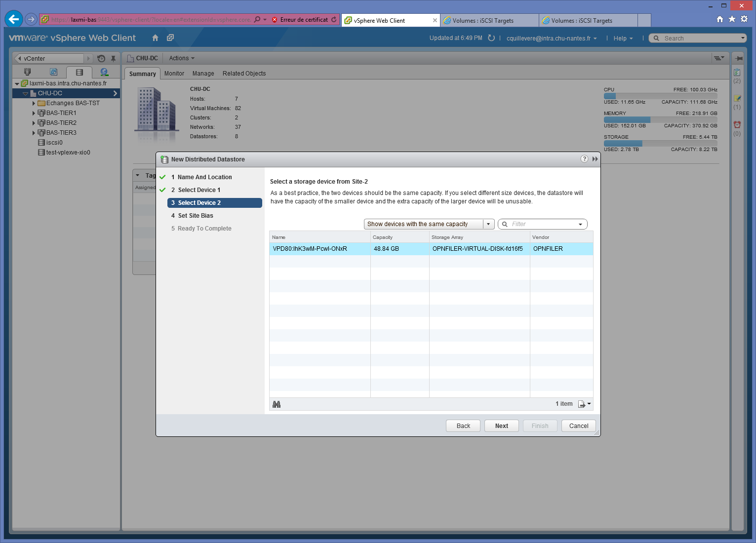Switch to first Volumes iSCSI Targets tab
Image resolution: width=756 pixels, height=543 pixels.
(x=489, y=20)
